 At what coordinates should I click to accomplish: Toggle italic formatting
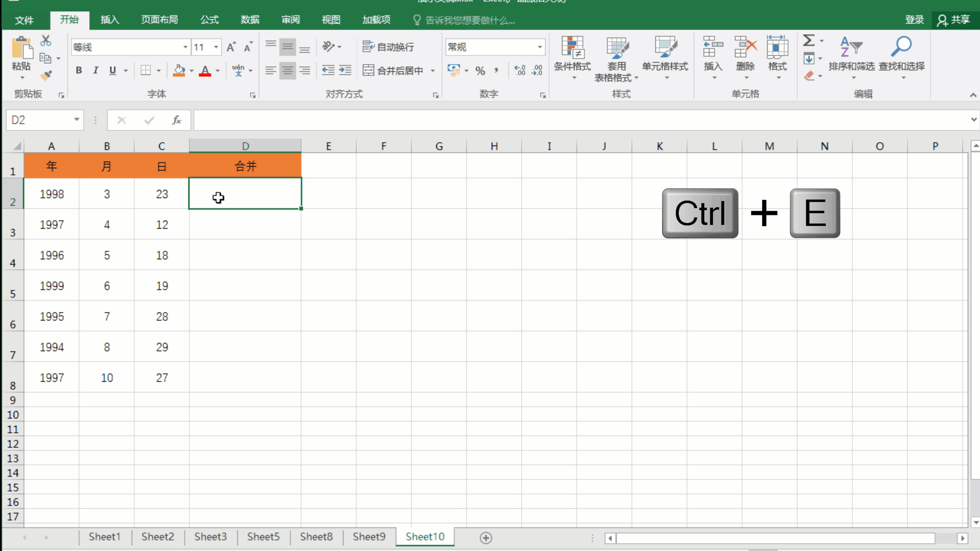[95, 70]
